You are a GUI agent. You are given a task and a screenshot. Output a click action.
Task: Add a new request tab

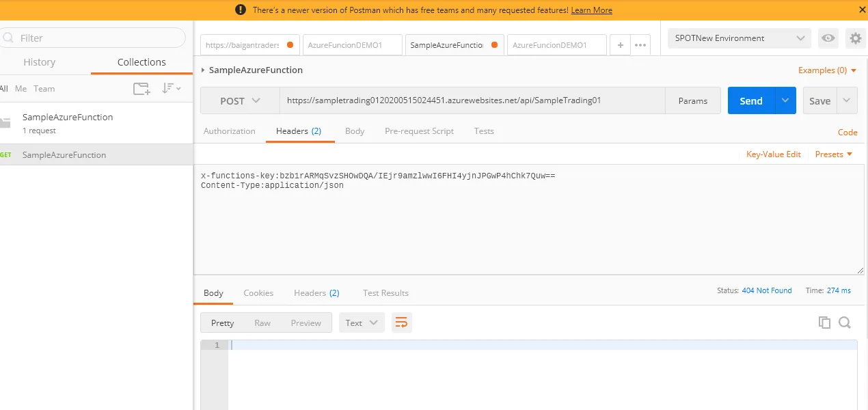[621, 45]
